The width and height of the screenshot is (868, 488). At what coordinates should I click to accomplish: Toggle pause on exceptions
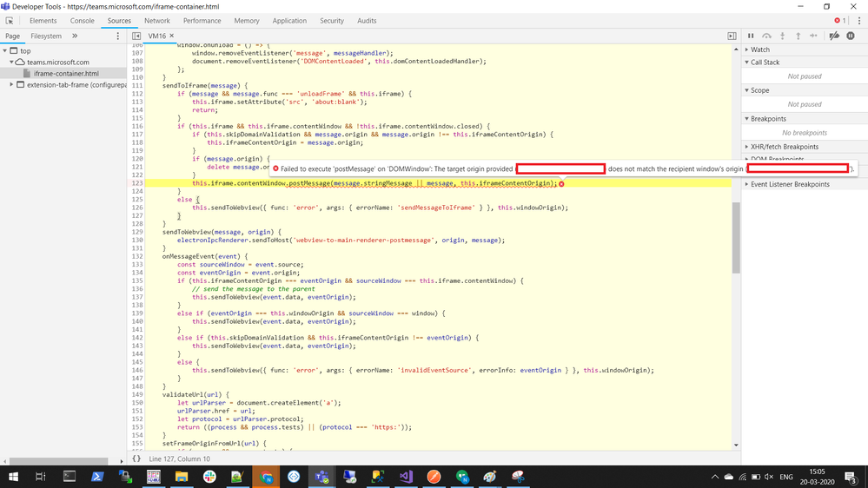851,36
